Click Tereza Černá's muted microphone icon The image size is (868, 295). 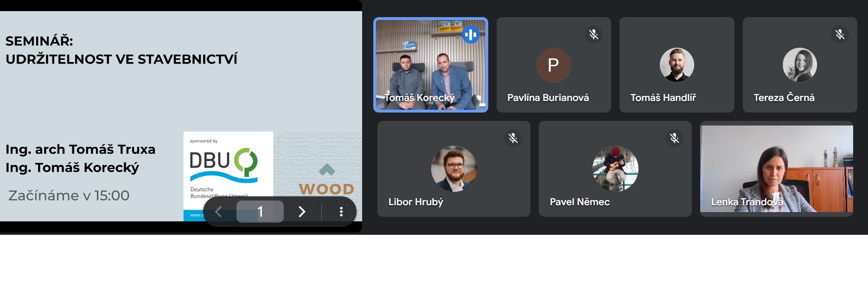840,34
